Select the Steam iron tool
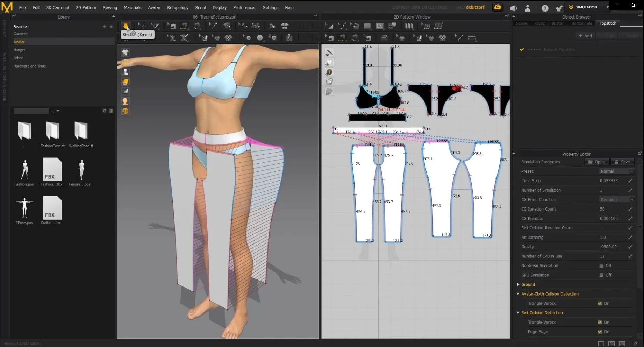Screen dimensions: 644x347 point(384,38)
